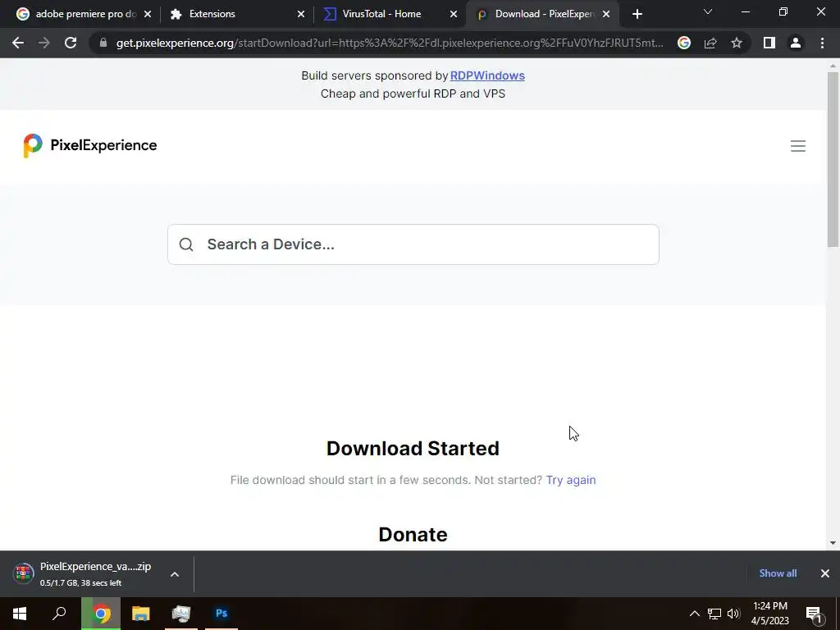Screen dimensions: 840x630
Task: Click the browser forward arrow
Action: tap(44, 43)
